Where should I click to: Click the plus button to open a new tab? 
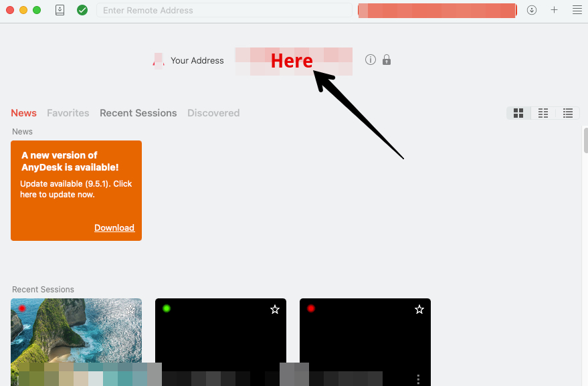[554, 10]
